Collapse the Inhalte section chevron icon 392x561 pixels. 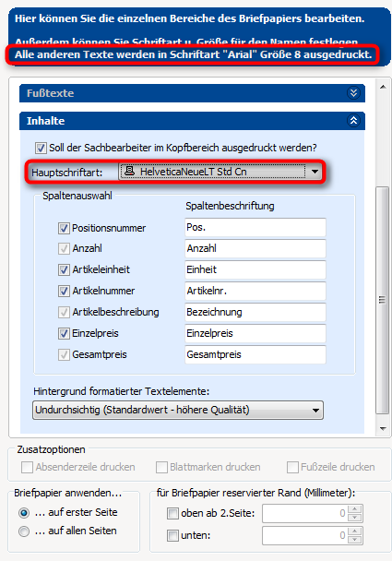[x=353, y=121]
